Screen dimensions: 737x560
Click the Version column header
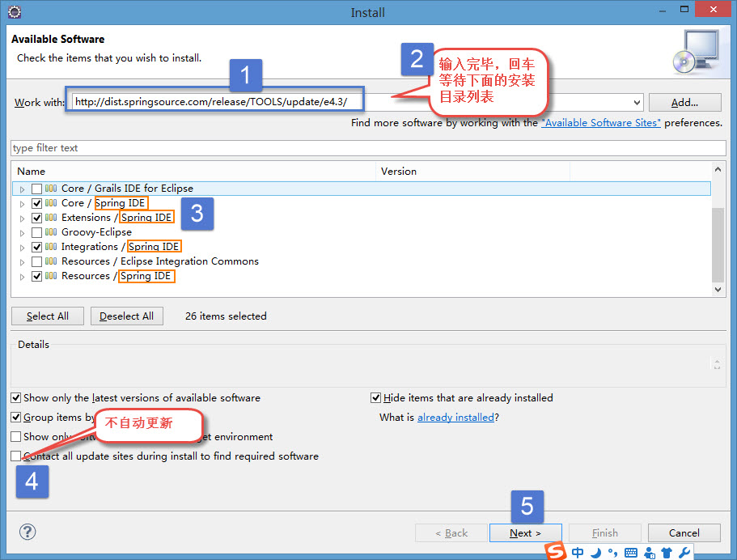click(472, 171)
